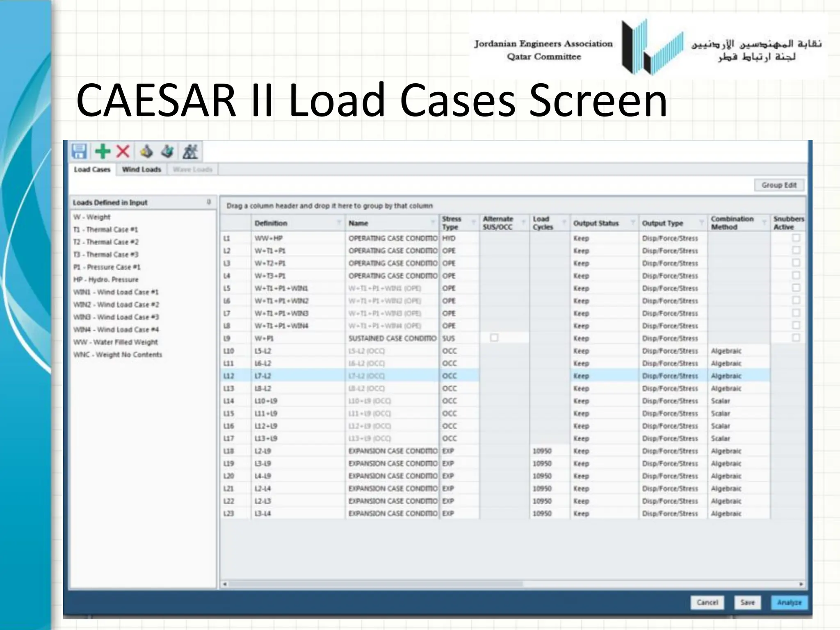Click the L1 row header
The width and height of the screenshot is (840, 630).
[x=235, y=238]
